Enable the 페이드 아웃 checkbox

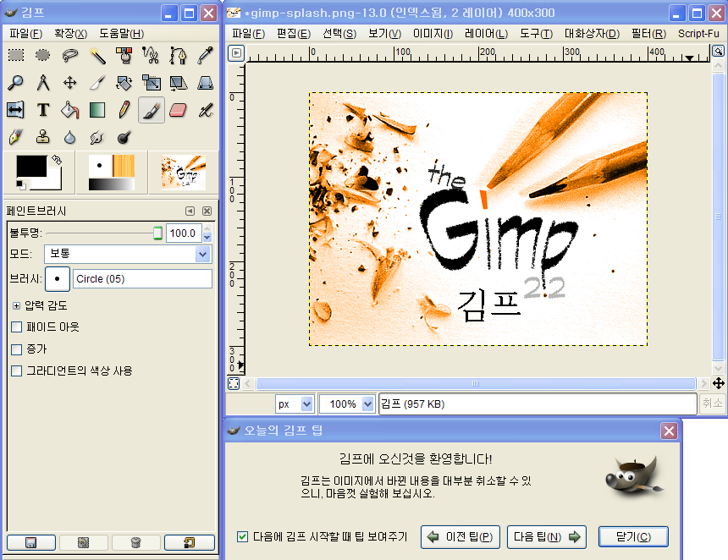click(17, 327)
